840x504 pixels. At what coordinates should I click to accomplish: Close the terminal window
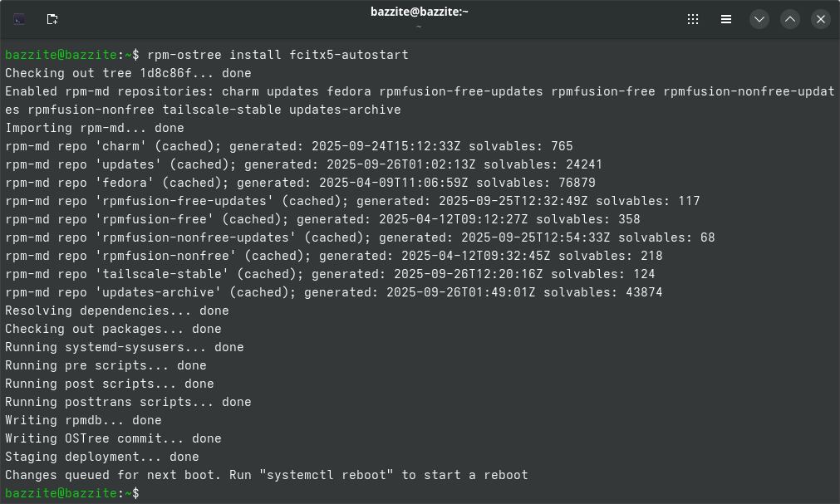(x=820, y=18)
